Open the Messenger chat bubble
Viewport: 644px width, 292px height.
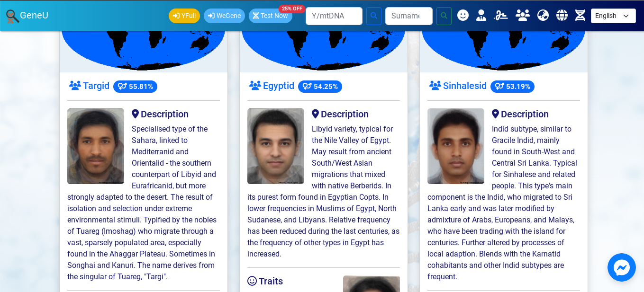click(622, 267)
